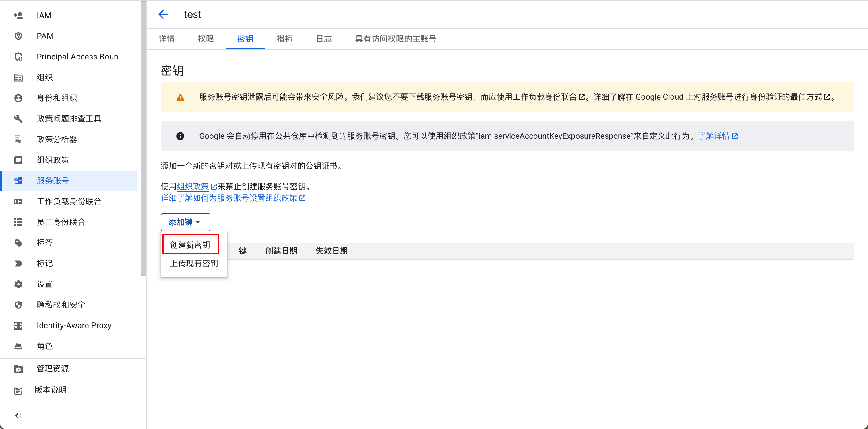Open 角色 from the sidebar
868x429 pixels.
tap(44, 346)
